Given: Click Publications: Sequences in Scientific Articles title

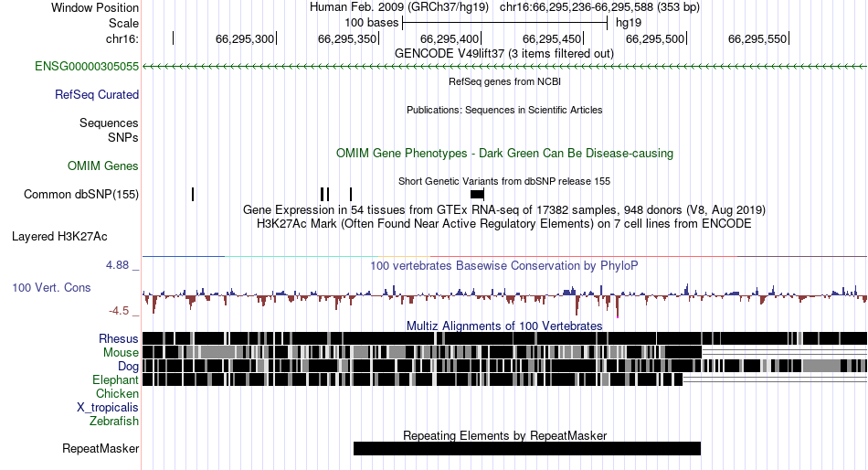Looking at the screenshot, I should pos(504,110).
